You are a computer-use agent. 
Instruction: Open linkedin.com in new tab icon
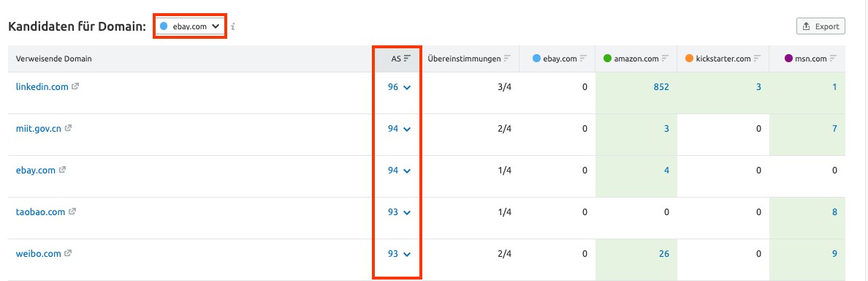[x=75, y=86]
